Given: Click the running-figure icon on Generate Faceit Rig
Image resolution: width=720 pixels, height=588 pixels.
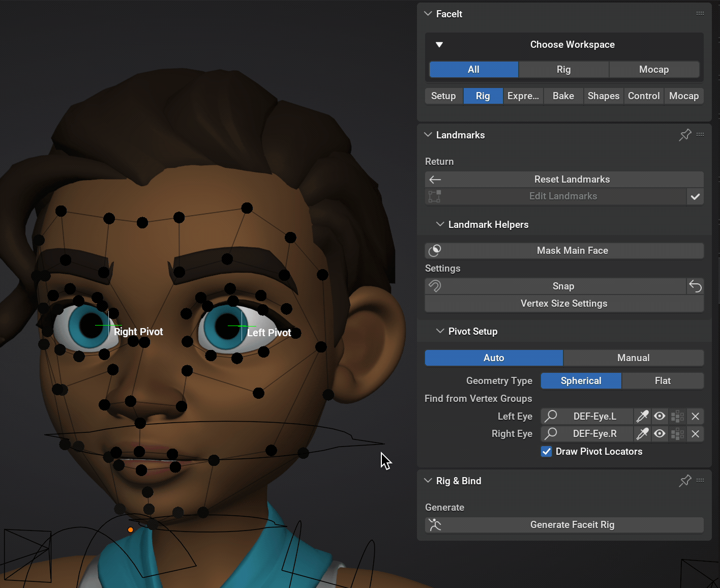Looking at the screenshot, I should 435,524.
